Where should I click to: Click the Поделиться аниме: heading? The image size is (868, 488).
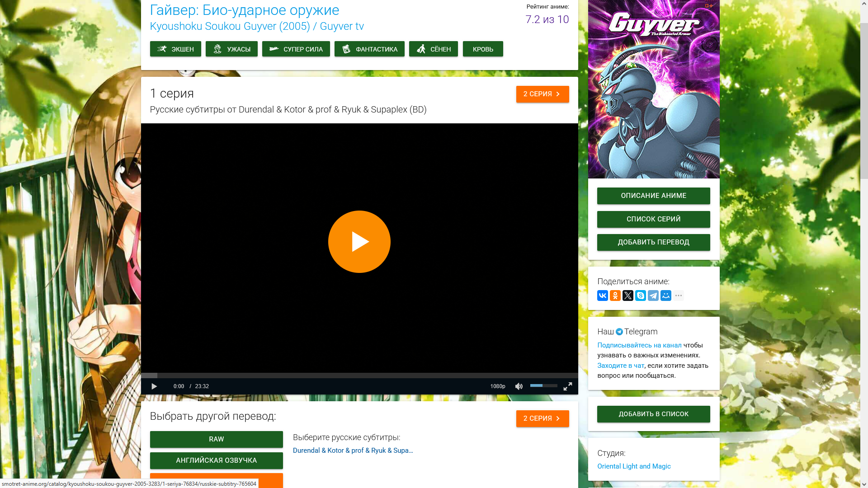pos(633,282)
